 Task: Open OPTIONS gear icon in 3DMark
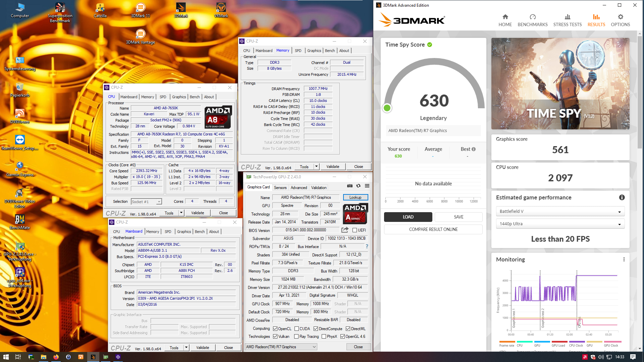621,17
